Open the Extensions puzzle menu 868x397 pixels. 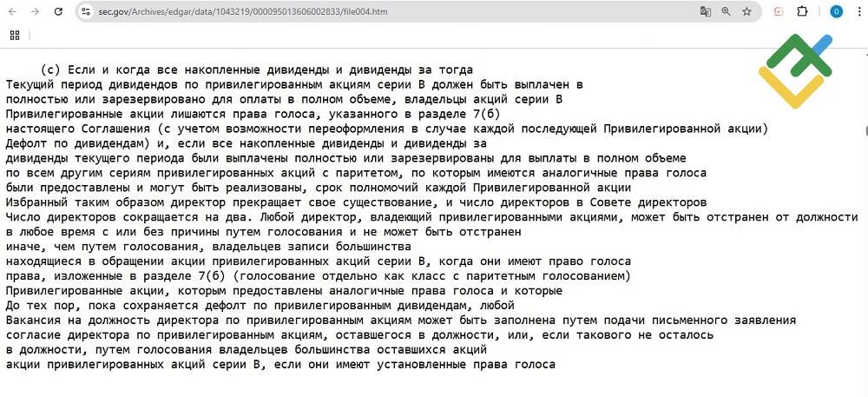[x=802, y=11]
